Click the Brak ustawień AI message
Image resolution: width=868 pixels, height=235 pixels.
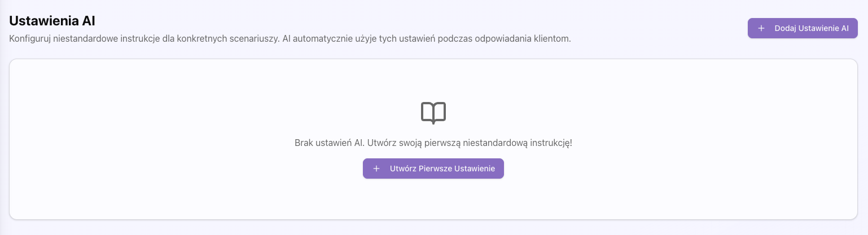(330, 143)
